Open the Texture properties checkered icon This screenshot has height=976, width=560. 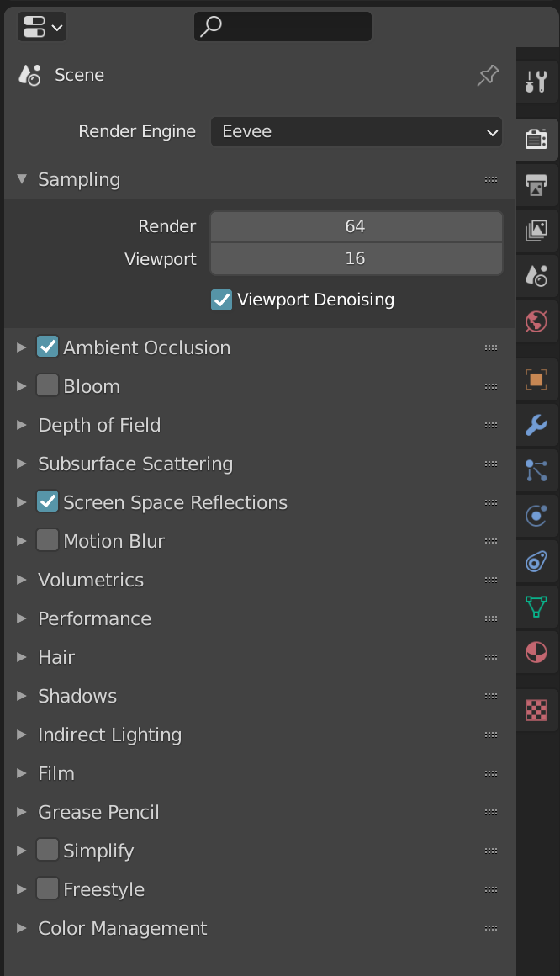536,710
